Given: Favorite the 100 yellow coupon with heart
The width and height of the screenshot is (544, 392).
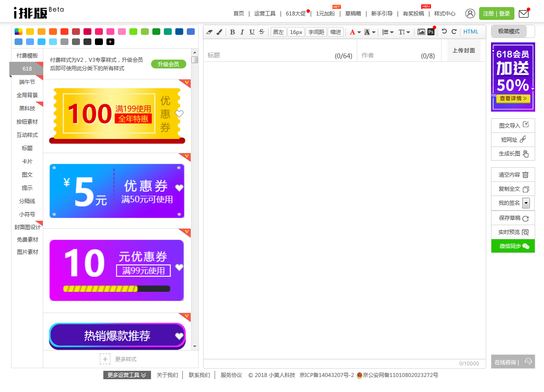Looking at the screenshot, I should [179, 114].
